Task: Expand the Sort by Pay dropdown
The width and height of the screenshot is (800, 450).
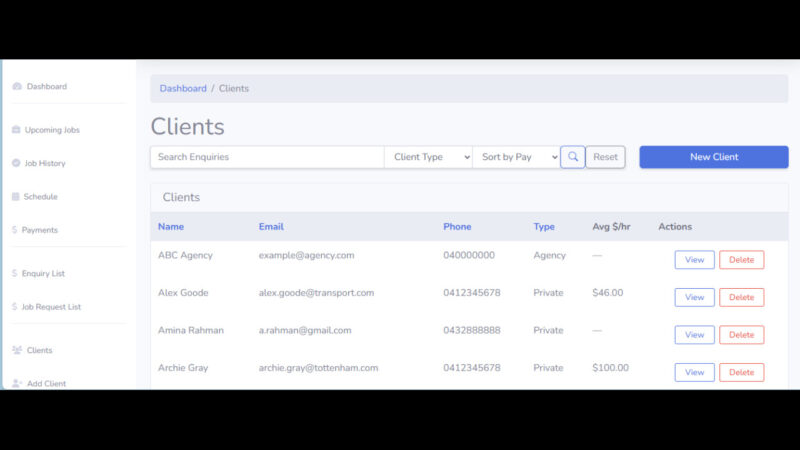Action: point(516,157)
